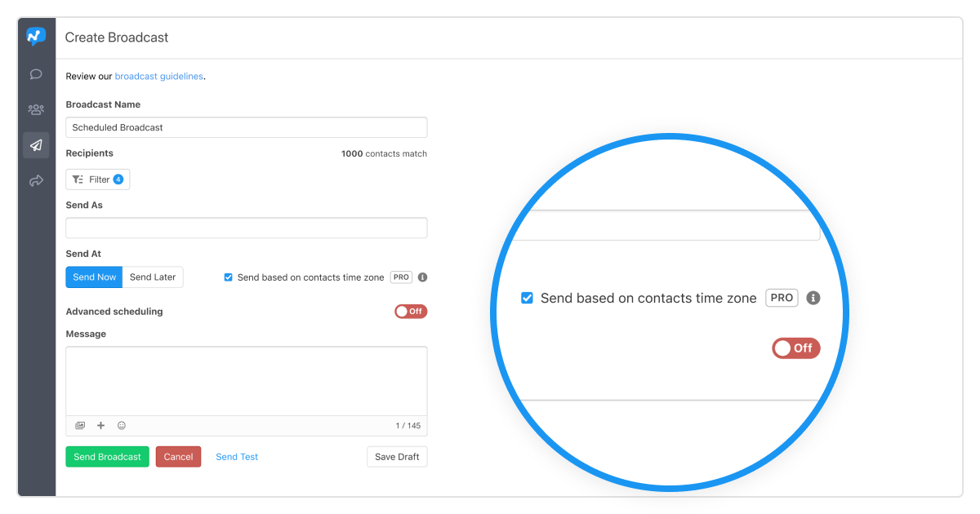Open the contacts people icon in sidebar
Viewport: 980px width, 514px height.
click(x=36, y=109)
